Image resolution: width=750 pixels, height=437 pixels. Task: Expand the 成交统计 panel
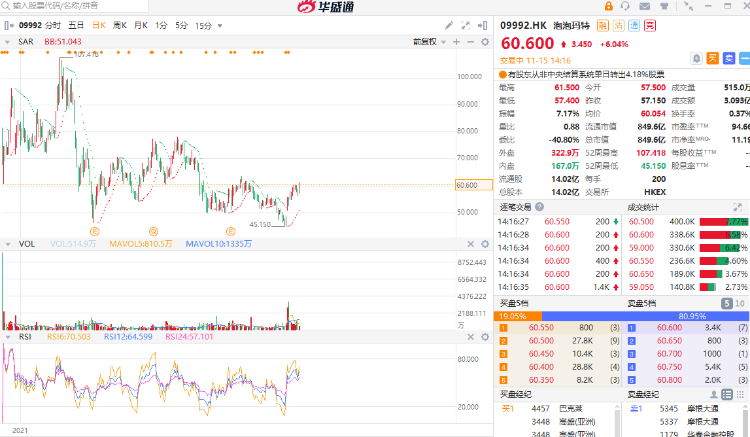click(737, 207)
